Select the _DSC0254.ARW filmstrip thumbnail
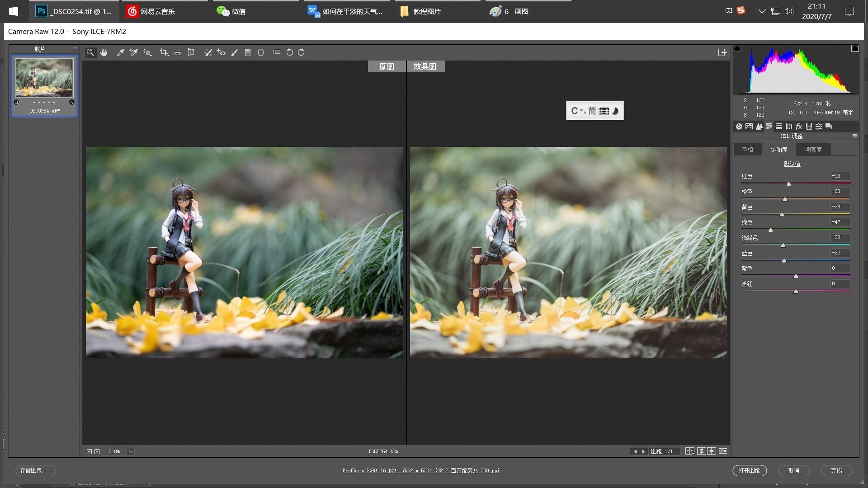This screenshot has width=868, height=488. coord(44,86)
